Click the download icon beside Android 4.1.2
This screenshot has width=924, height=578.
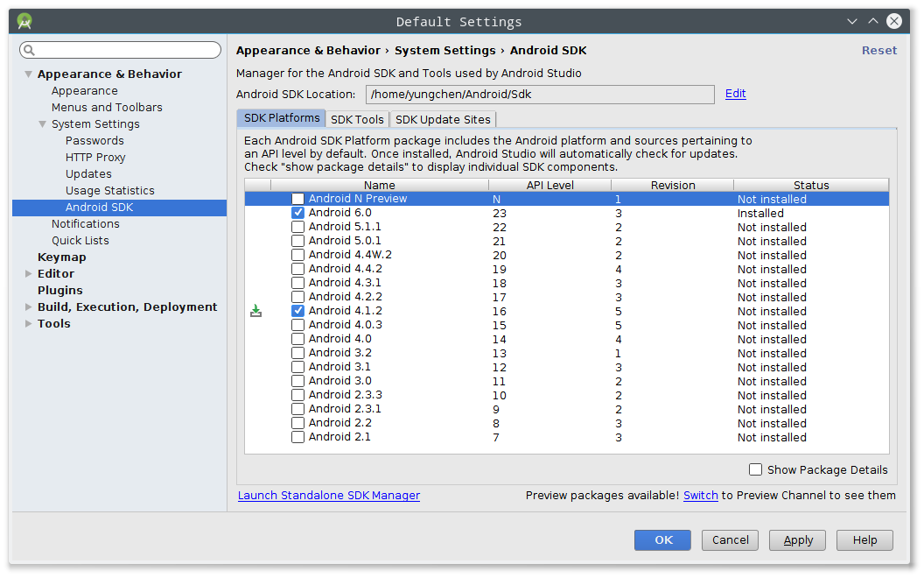click(x=255, y=311)
